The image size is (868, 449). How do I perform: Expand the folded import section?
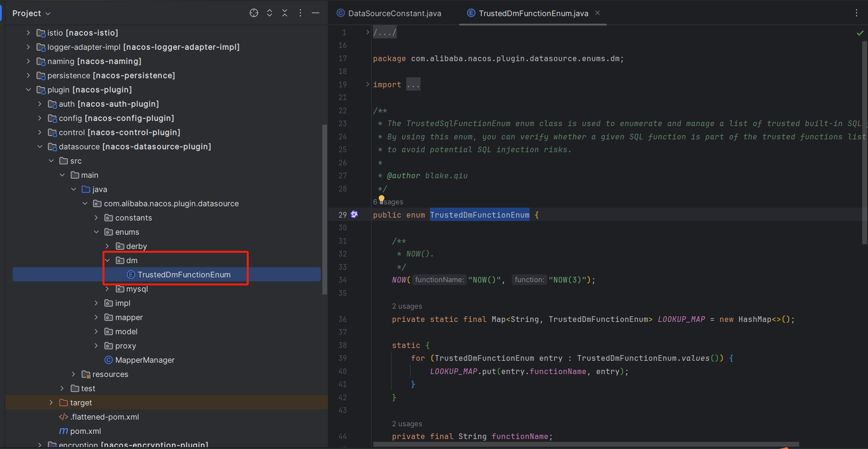click(x=367, y=84)
